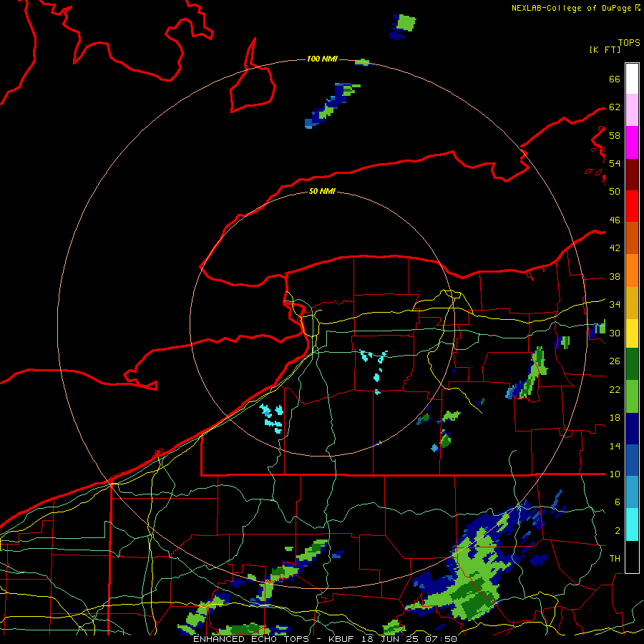Screen dimensions: 644x644
Task: Click the 30 value on the scale
Action: (615, 333)
